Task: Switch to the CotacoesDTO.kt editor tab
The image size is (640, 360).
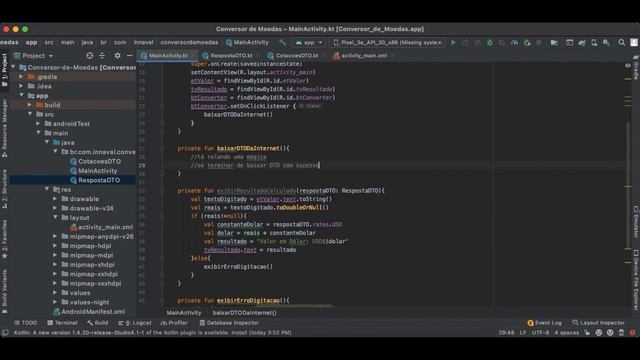Action: (x=296, y=56)
